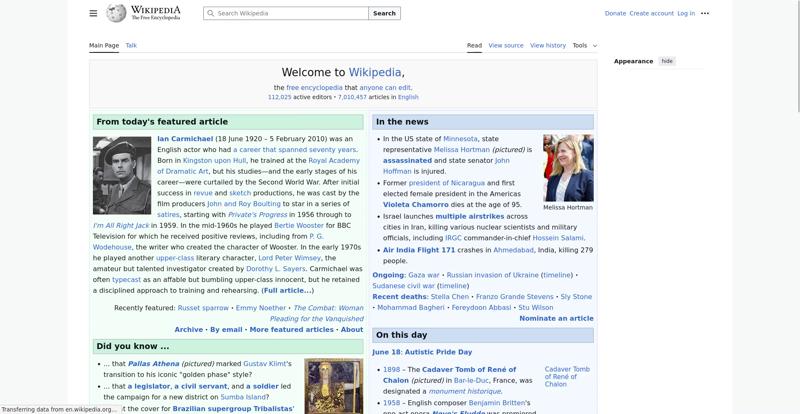Open the View history tab

tap(548, 45)
